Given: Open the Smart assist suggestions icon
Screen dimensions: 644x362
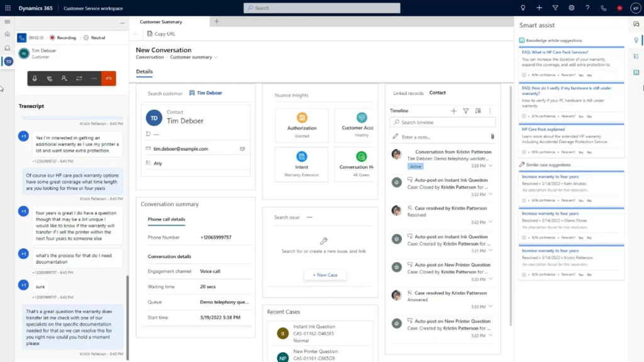Looking at the screenshot, I should pyautogui.click(x=636, y=40).
